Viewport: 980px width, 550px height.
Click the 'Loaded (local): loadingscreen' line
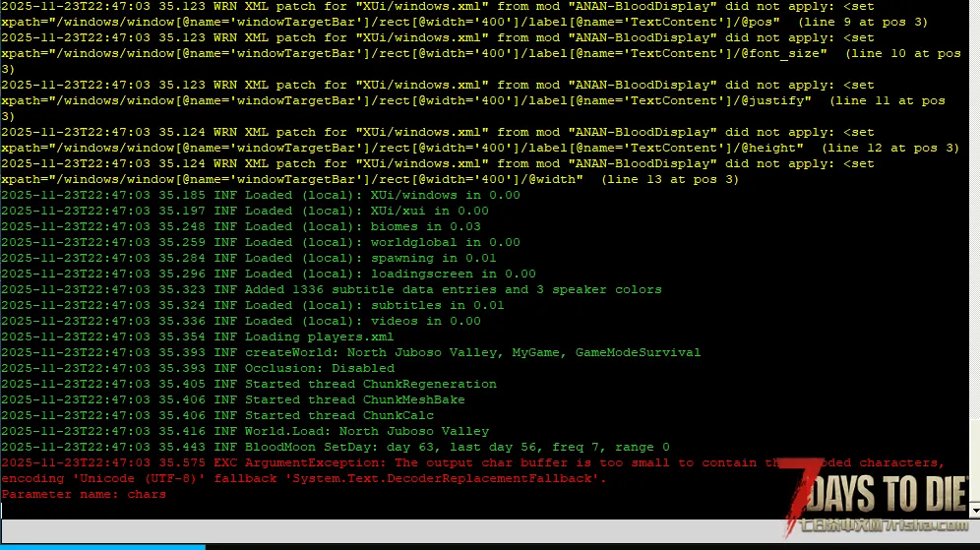pos(268,275)
